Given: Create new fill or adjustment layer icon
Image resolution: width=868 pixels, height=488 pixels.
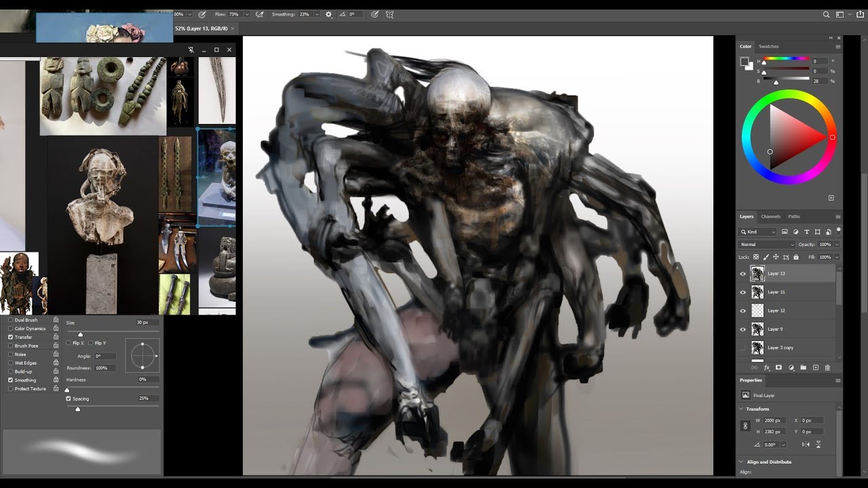Looking at the screenshot, I should [x=791, y=367].
